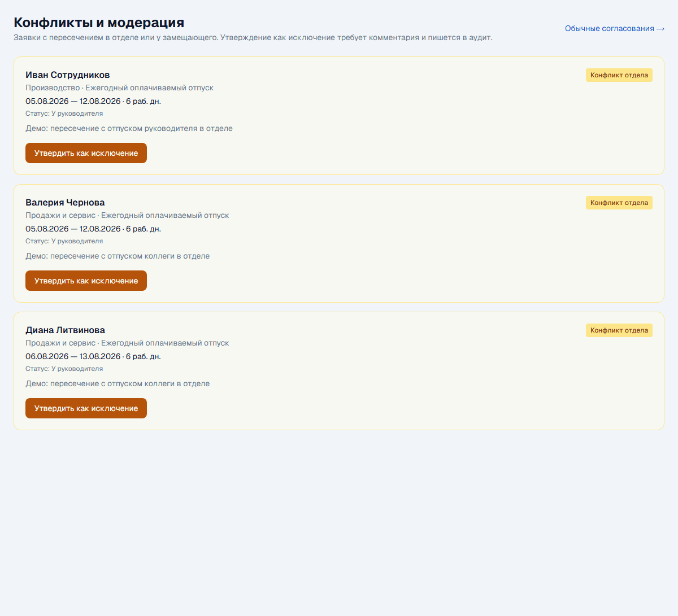The width and height of the screenshot is (678, 616).
Task: Click Статус: У руководителя on Валерия's card
Action: (x=64, y=241)
